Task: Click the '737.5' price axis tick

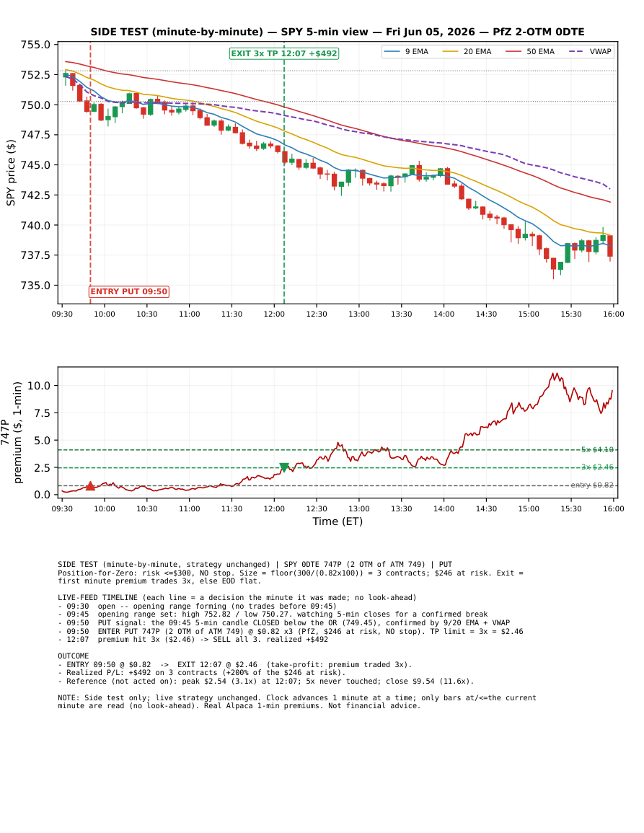Action: (x=35, y=255)
